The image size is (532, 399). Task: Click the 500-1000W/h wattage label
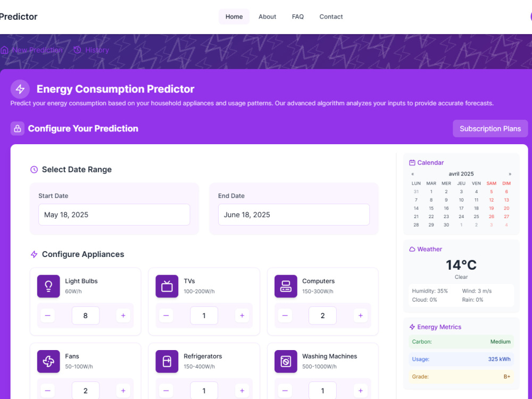[x=319, y=367]
